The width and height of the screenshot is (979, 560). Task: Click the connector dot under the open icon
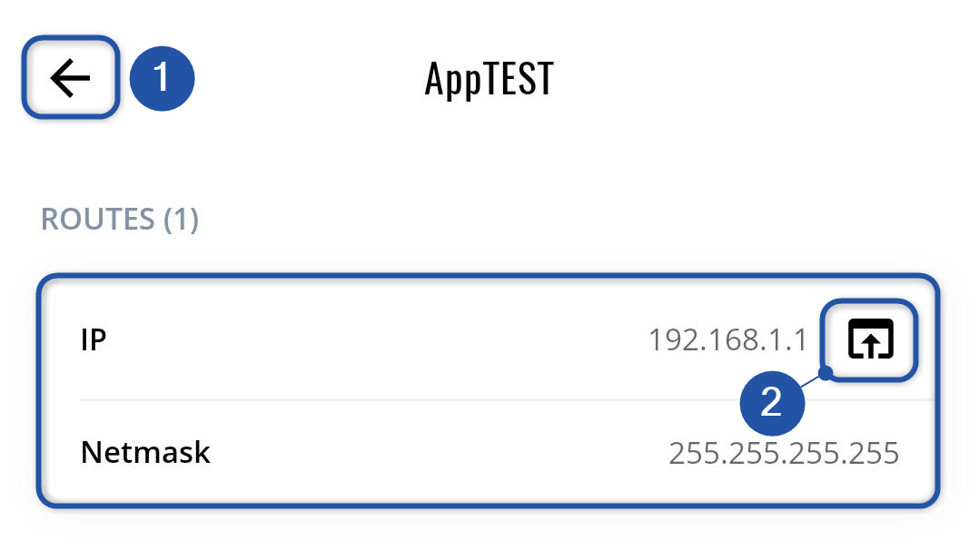826,372
